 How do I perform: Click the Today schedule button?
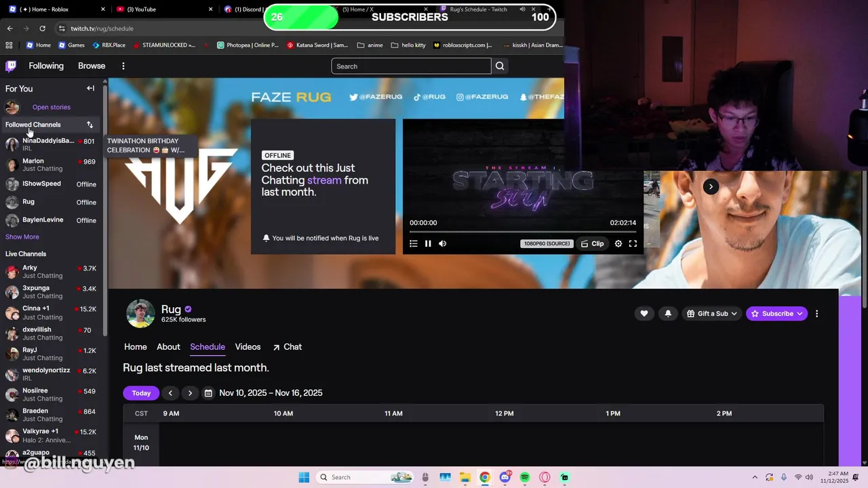[141, 393]
